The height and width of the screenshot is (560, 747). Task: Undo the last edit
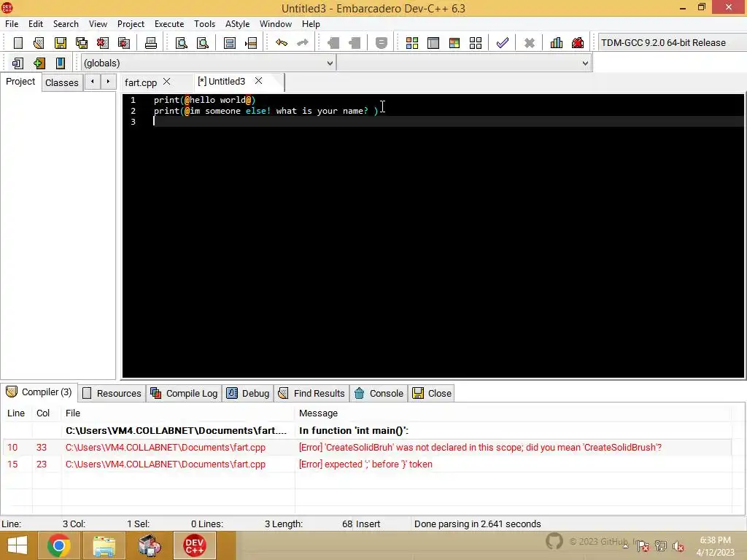click(x=282, y=43)
